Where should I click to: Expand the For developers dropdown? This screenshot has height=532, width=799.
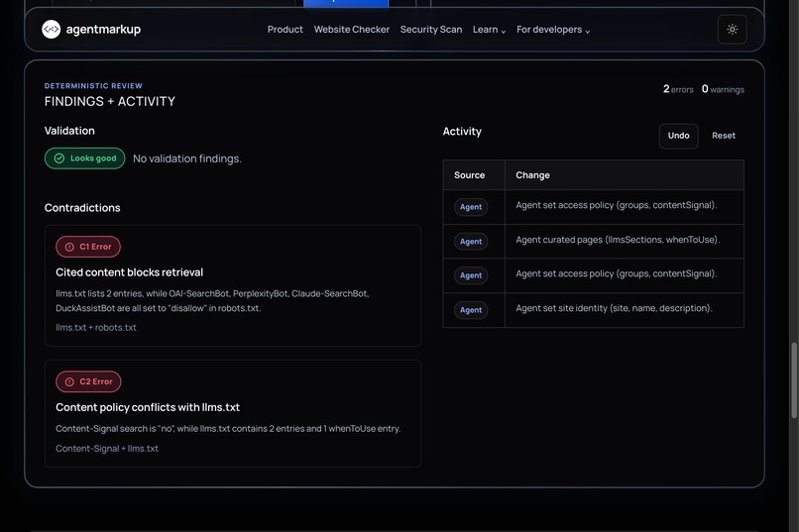[x=553, y=30]
